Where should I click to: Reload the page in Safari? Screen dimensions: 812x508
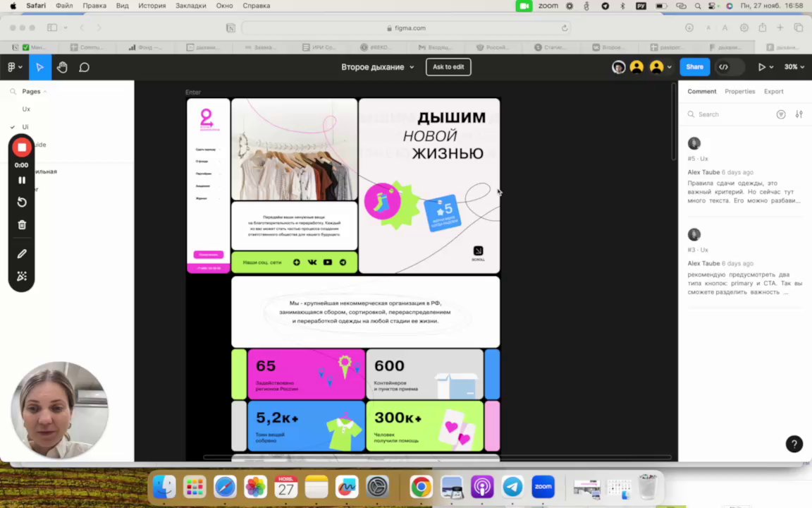[x=565, y=28]
